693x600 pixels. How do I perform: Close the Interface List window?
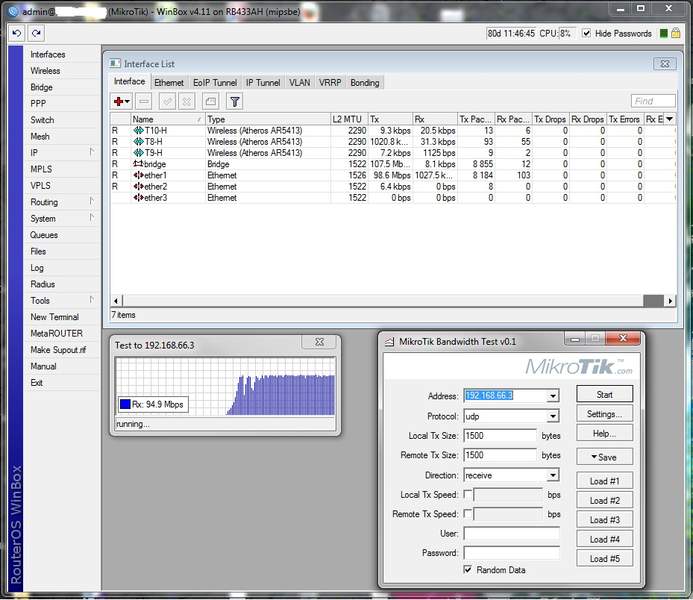[x=665, y=64]
